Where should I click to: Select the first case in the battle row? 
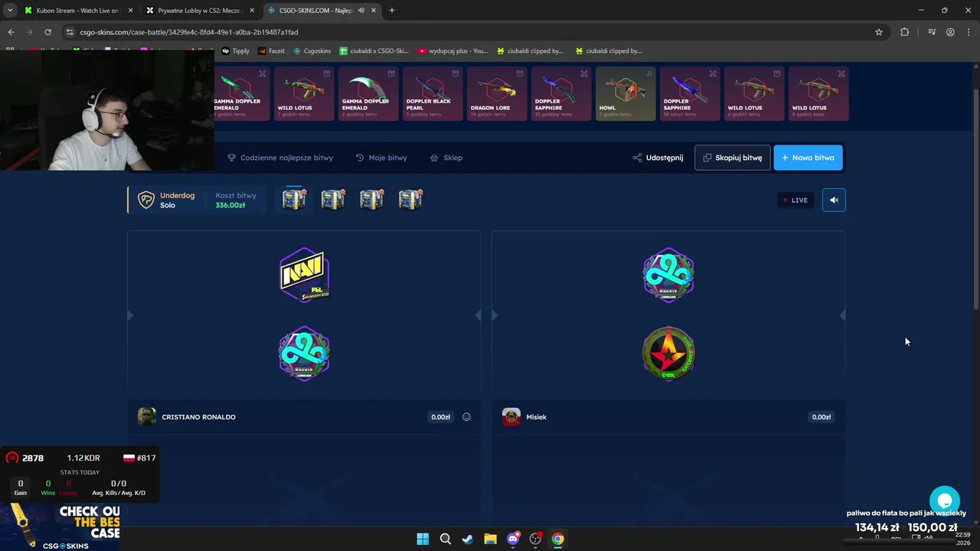(x=294, y=199)
